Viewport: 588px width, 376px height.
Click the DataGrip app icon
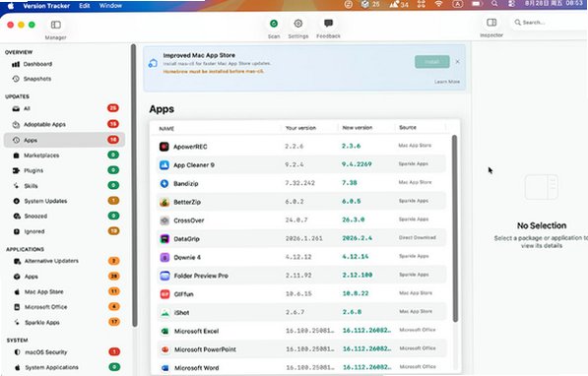pos(164,239)
